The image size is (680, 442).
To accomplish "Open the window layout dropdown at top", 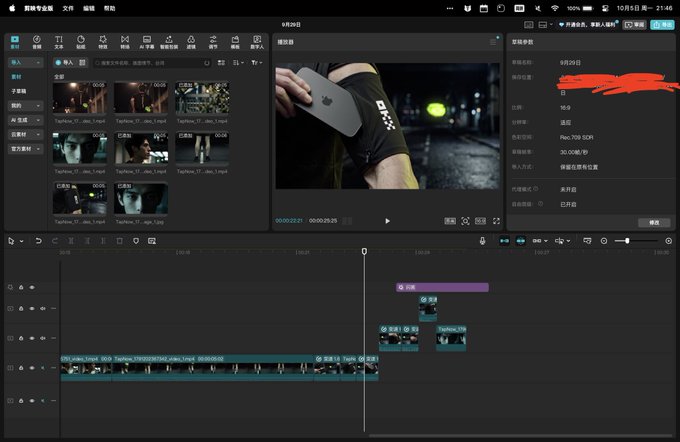I will pos(545,25).
